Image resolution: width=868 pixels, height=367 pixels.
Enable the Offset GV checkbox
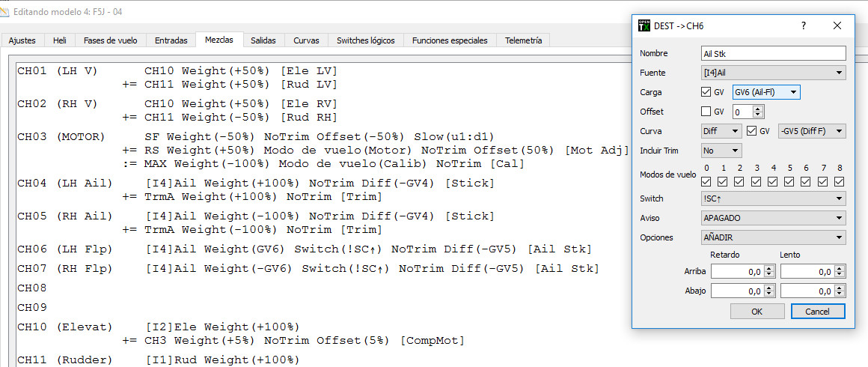coord(706,112)
